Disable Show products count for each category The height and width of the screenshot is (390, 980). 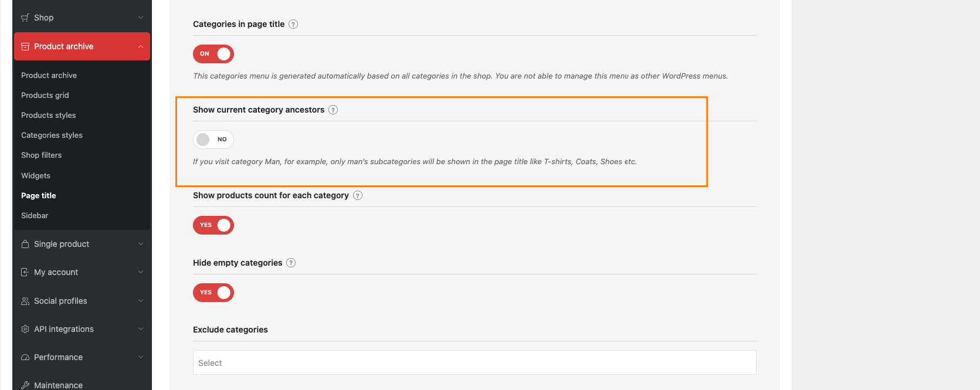point(213,225)
